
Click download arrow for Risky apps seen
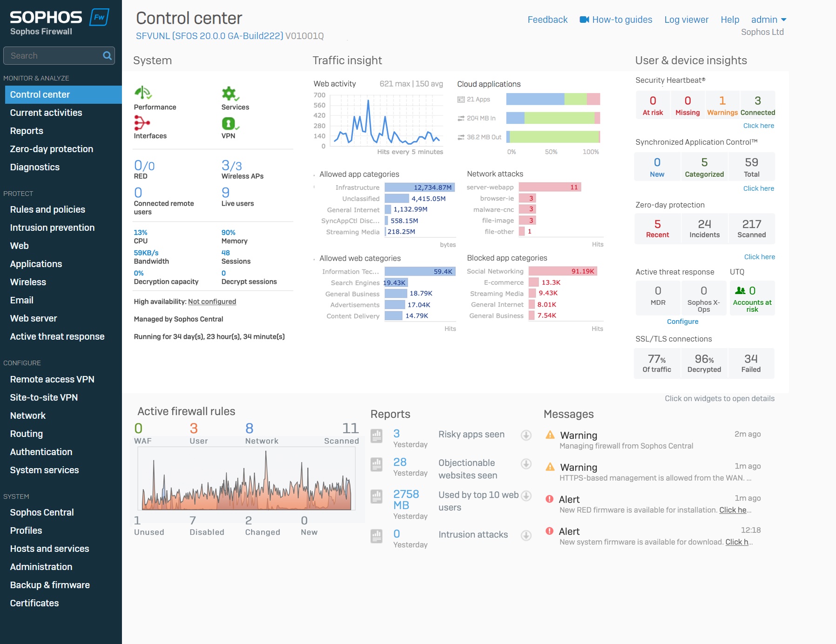click(526, 435)
